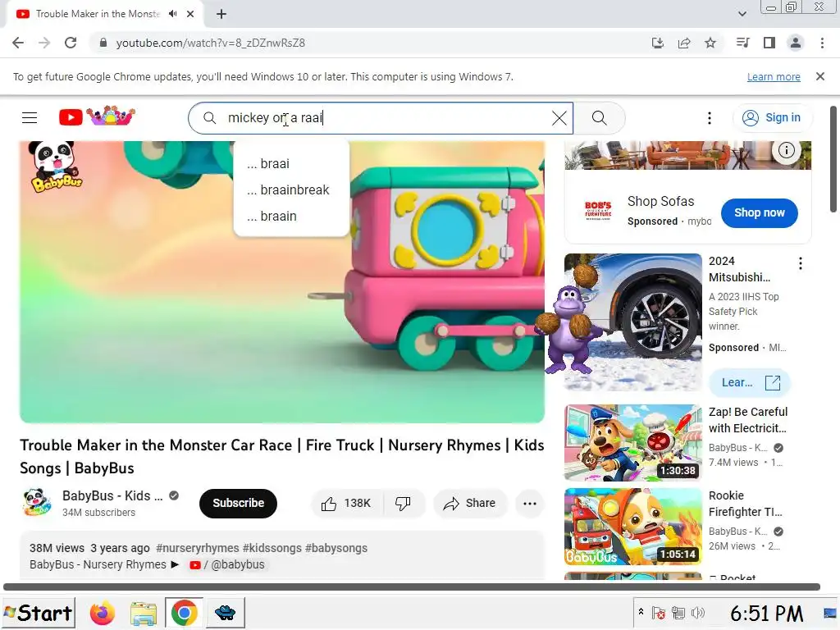Image resolution: width=840 pixels, height=630 pixels.
Task: Open Chrome three-dot menu
Action: [822, 43]
